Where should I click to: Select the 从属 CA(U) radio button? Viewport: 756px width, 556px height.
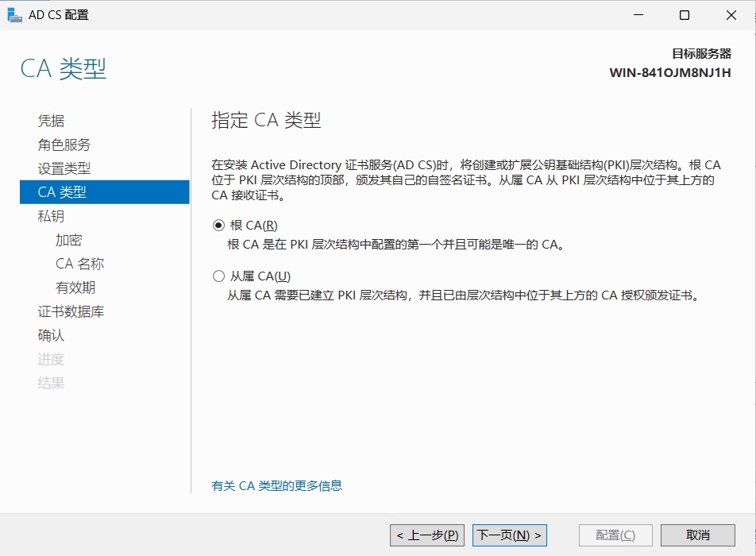pos(218,276)
